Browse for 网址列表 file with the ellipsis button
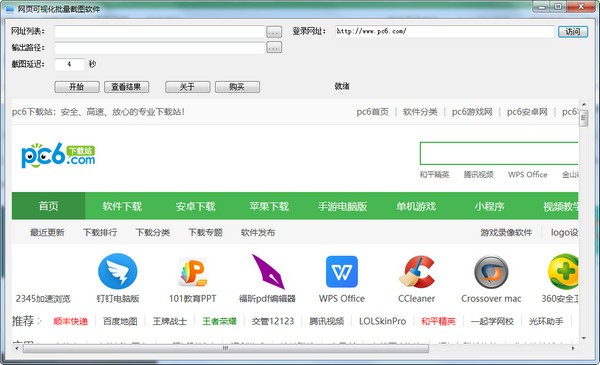The width and height of the screenshot is (600, 365). coord(274,32)
